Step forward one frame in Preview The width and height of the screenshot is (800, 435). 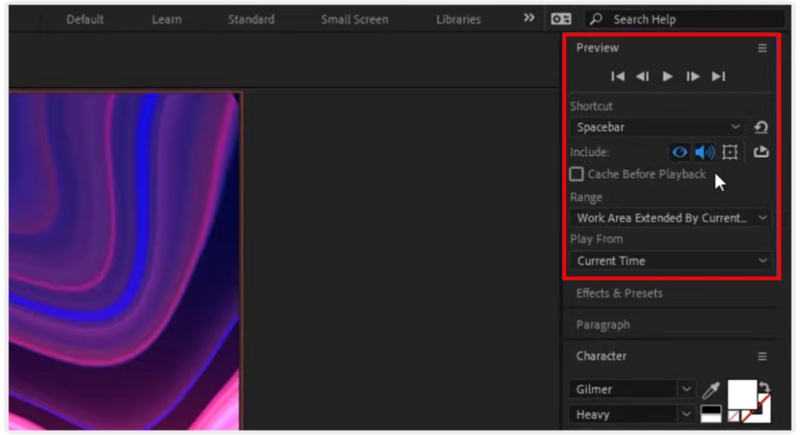click(x=692, y=76)
